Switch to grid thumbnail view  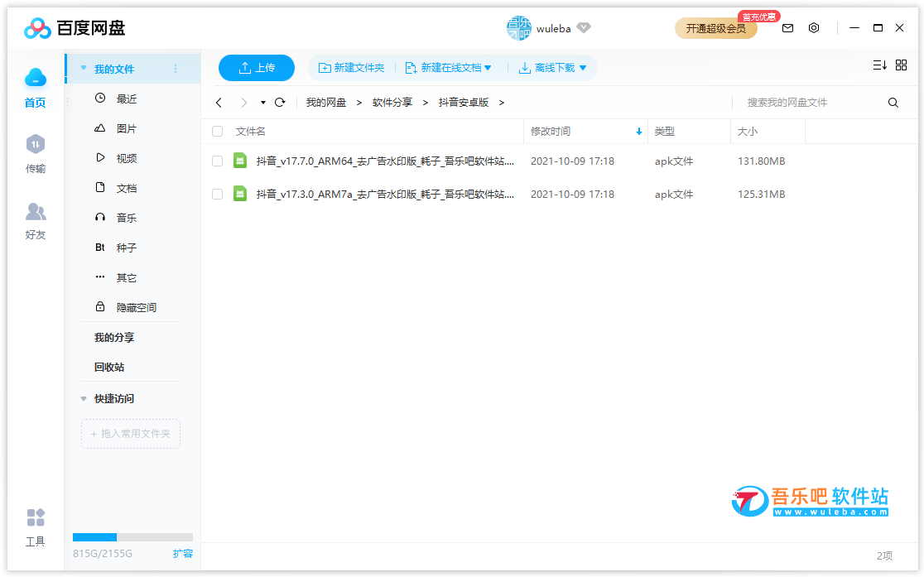tap(901, 65)
